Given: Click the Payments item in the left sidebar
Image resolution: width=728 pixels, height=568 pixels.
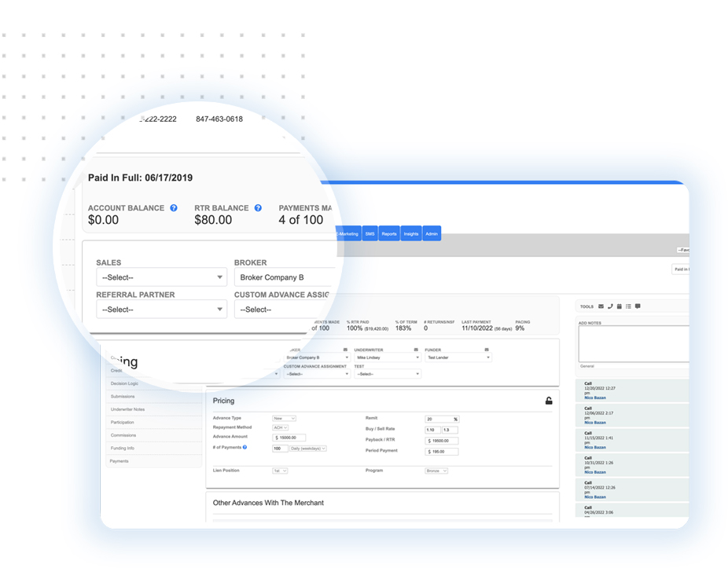Looking at the screenshot, I should click(x=118, y=461).
